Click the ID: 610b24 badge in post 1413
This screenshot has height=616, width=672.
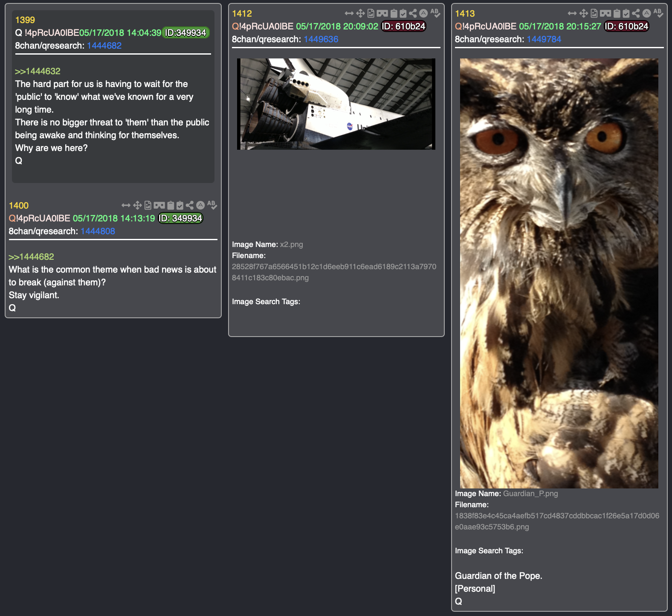[x=627, y=26]
